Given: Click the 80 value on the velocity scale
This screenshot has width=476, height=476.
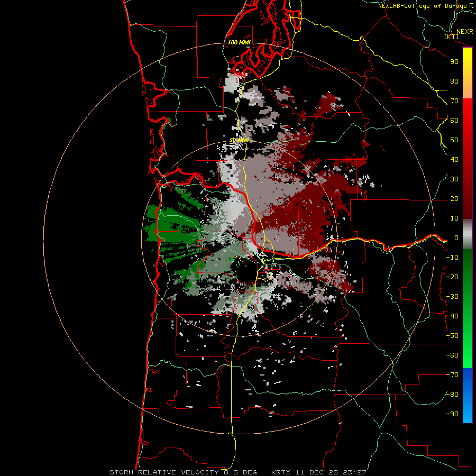Looking at the screenshot, I should (454, 81).
